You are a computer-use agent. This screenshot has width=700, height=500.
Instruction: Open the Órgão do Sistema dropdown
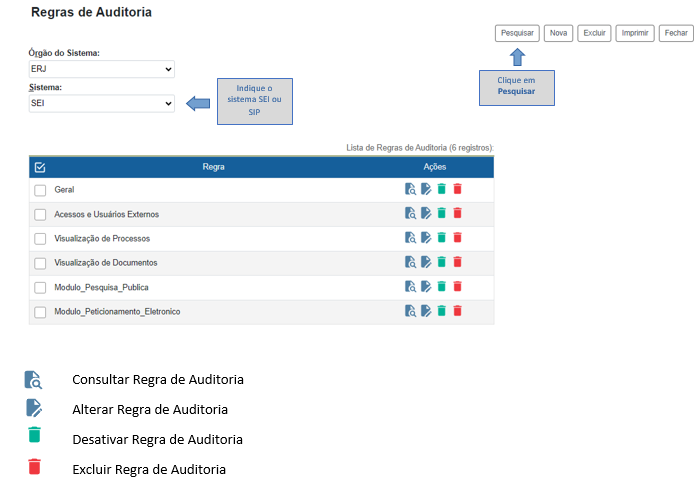click(101, 69)
